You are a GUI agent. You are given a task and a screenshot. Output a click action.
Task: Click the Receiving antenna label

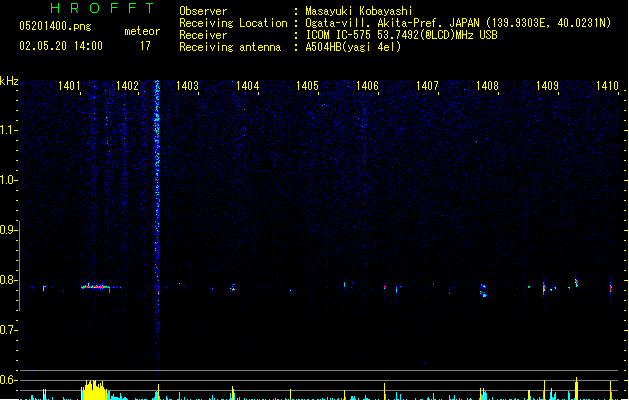[x=230, y=47]
